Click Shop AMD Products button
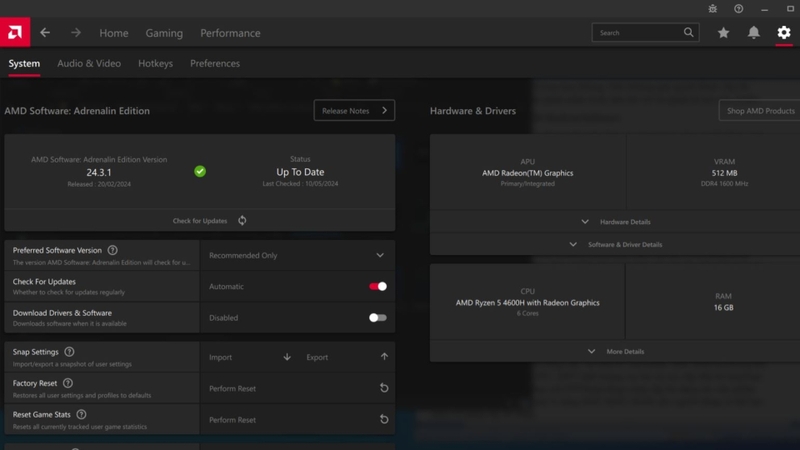 click(760, 110)
